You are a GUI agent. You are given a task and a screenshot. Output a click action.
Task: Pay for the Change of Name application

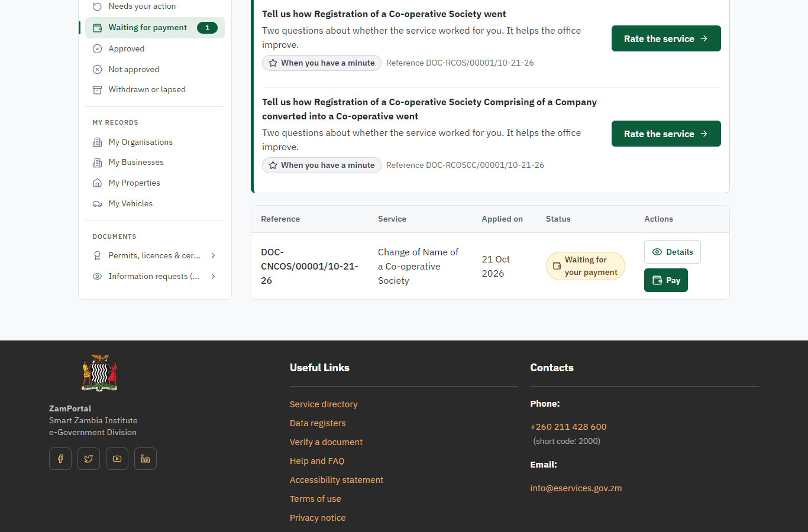(666, 280)
